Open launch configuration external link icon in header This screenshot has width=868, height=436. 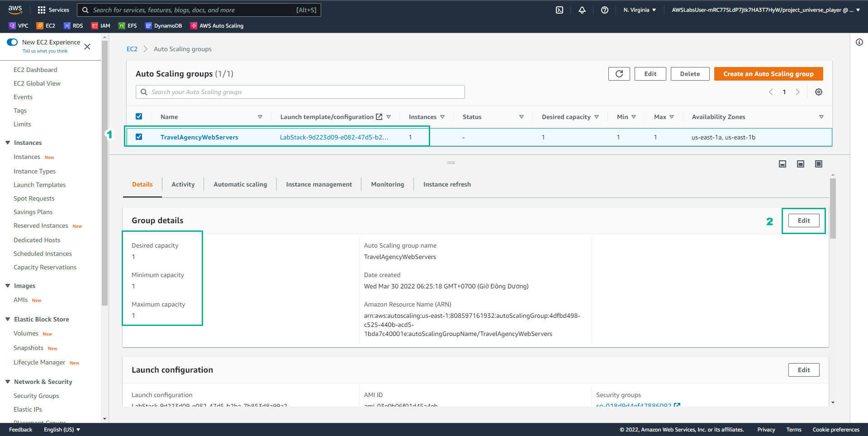(379, 117)
